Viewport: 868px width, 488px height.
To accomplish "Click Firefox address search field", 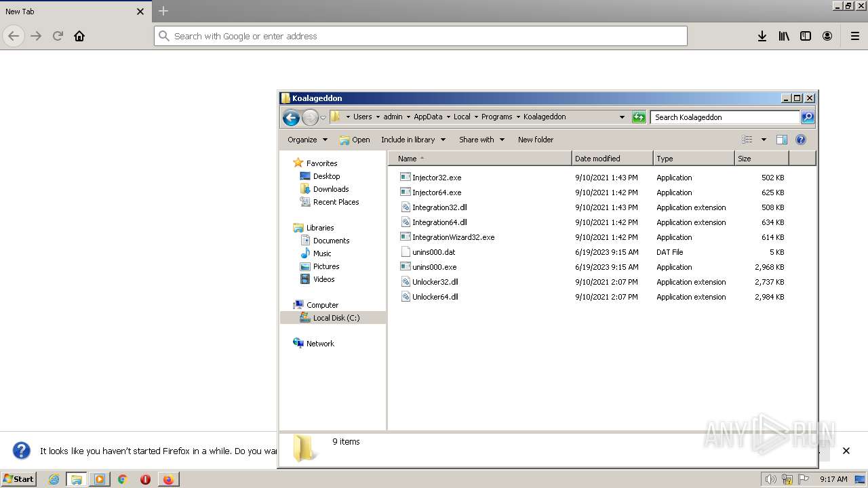I will coord(420,36).
